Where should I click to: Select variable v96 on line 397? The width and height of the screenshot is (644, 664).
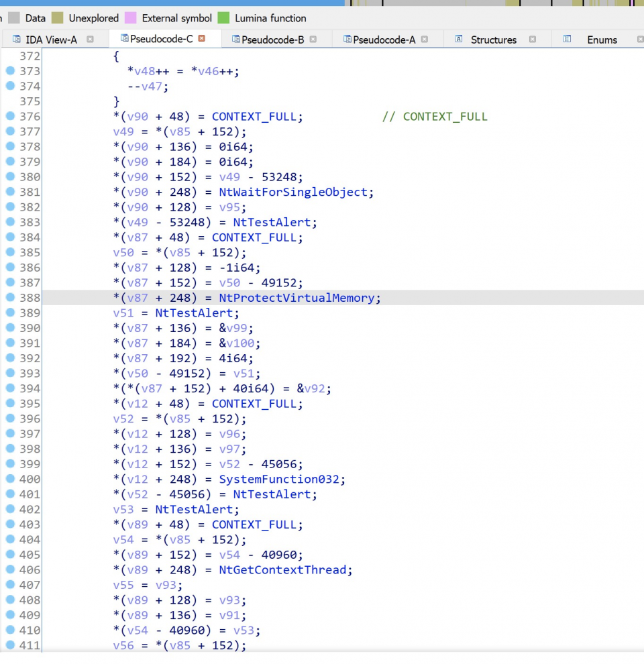click(x=229, y=434)
